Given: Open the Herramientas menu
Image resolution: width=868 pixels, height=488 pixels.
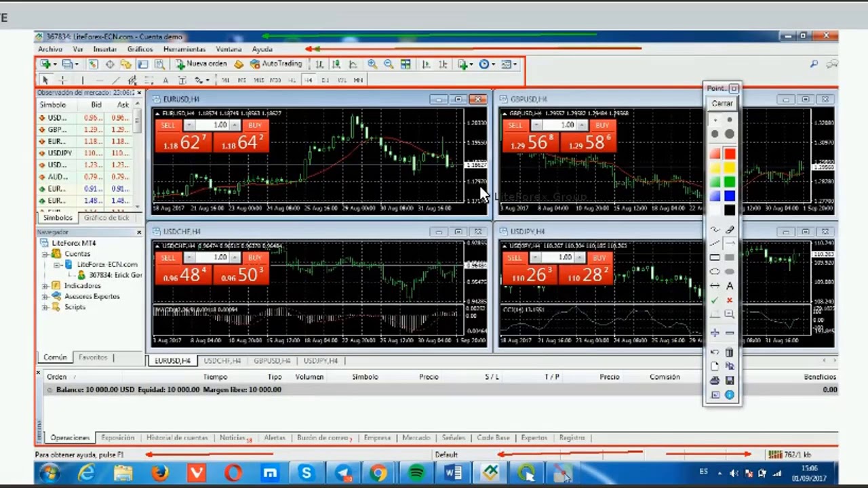Looking at the screenshot, I should (184, 49).
